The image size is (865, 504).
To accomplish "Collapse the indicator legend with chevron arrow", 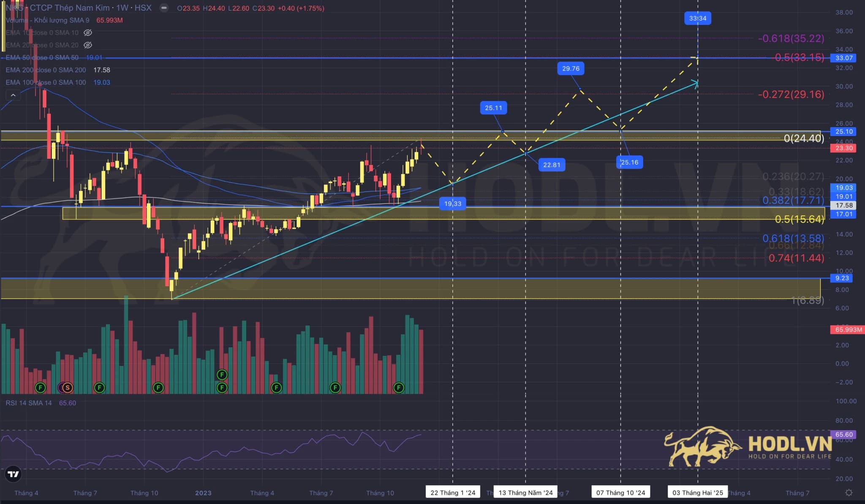I will (13, 95).
